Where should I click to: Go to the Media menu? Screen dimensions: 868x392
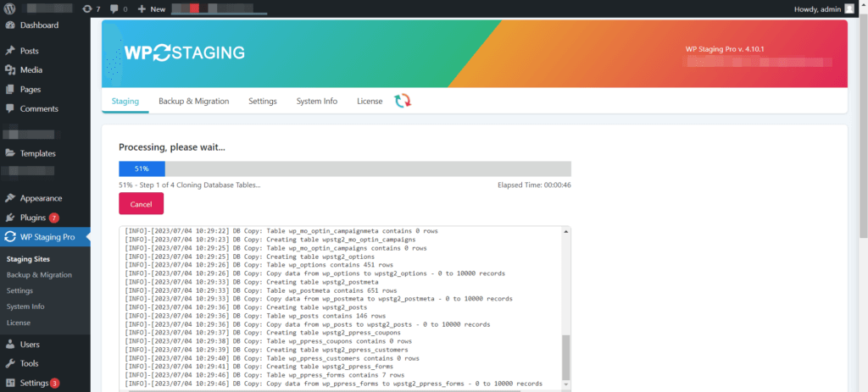coord(31,70)
